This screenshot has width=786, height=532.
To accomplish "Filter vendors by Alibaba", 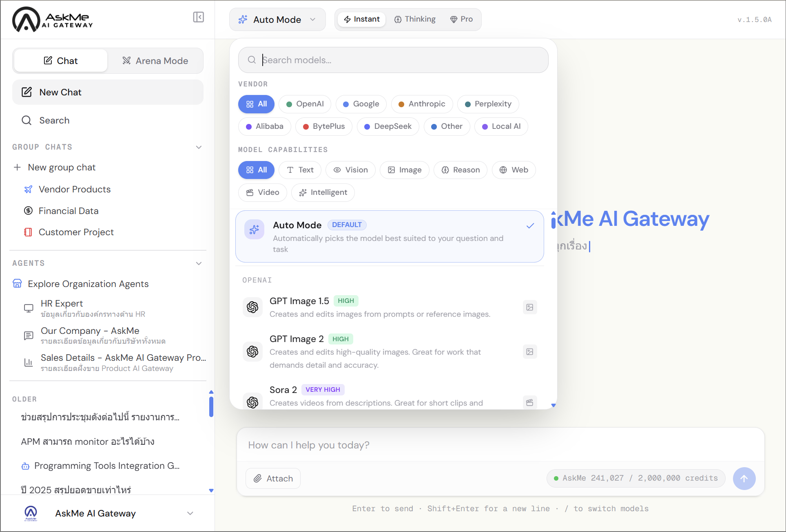I will (264, 126).
